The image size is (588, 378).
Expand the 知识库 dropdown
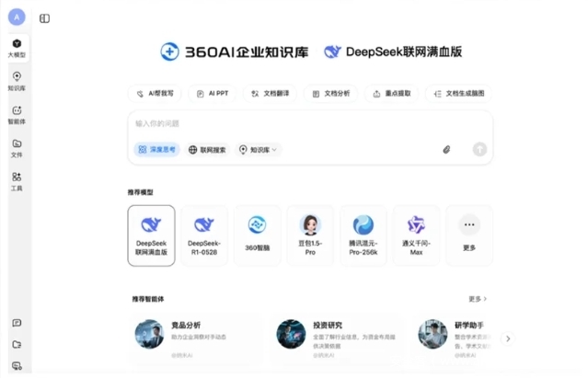(x=259, y=150)
